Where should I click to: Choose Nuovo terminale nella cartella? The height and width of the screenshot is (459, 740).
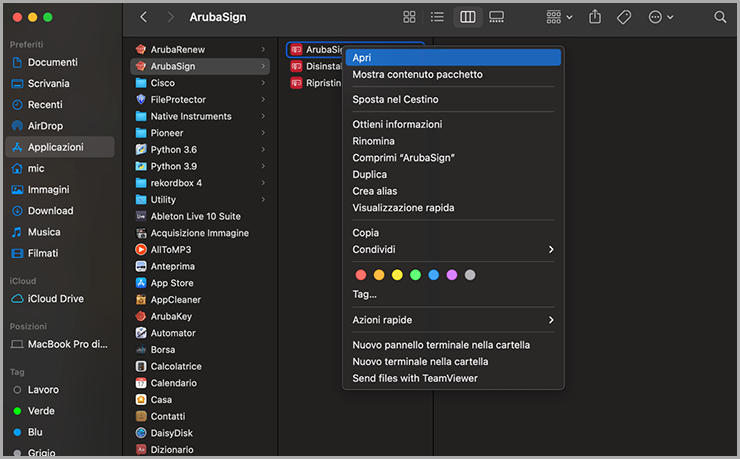(453, 362)
